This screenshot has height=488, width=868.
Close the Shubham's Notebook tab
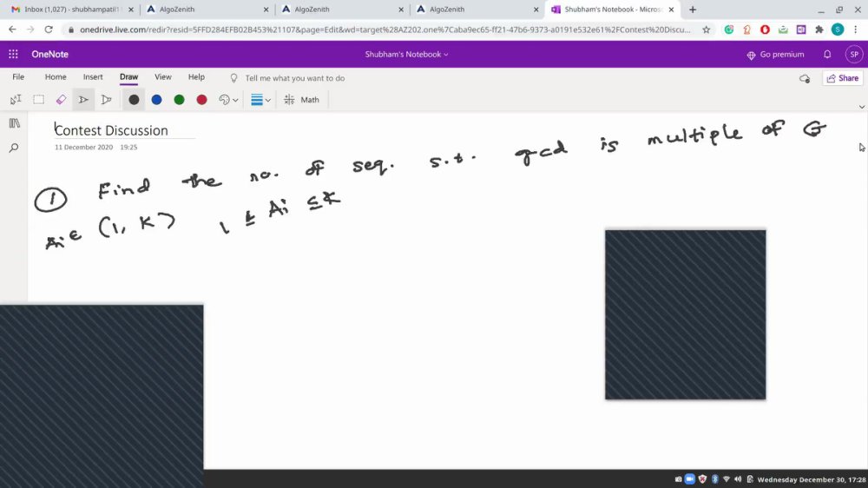pyautogui.click(x=671, y=10)
